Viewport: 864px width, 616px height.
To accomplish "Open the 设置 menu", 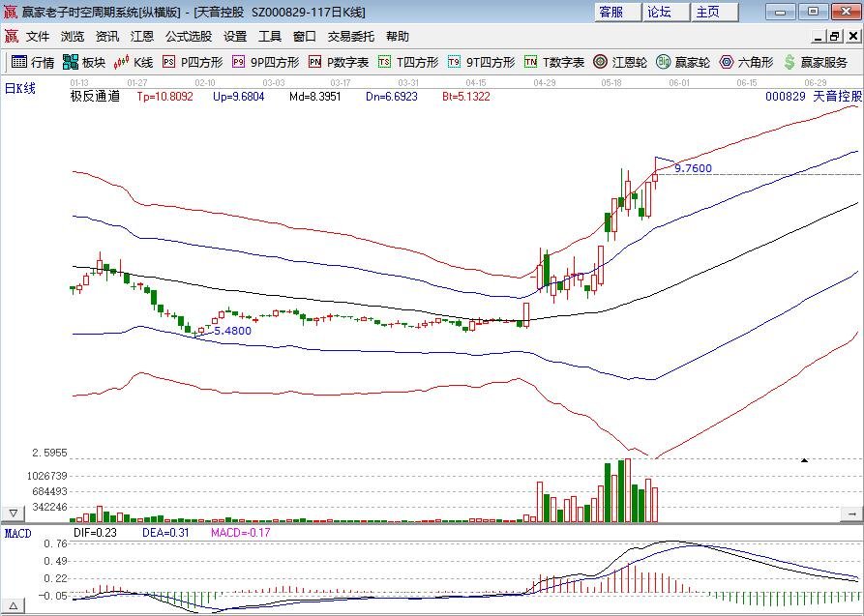I will click(x=235, y=37).
